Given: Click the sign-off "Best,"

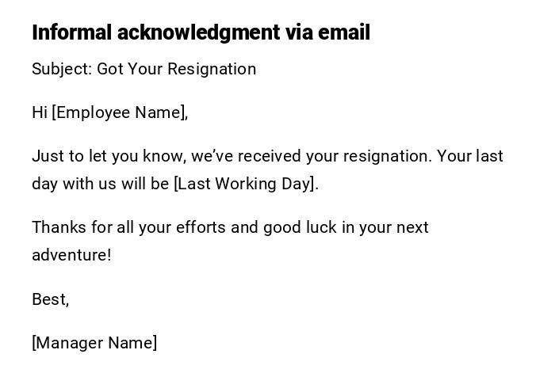Looking at the screenshot, I should pos(50,299).
